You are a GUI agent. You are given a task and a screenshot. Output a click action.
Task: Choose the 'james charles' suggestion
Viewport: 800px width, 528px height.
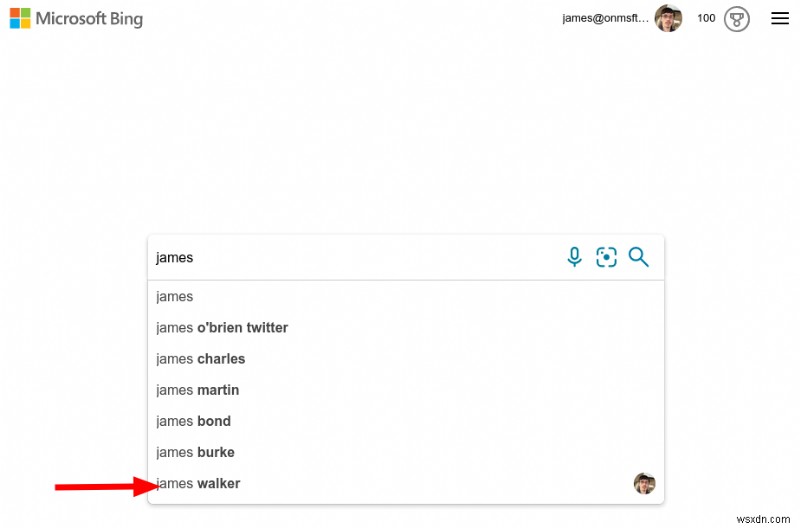pos(406,359)
